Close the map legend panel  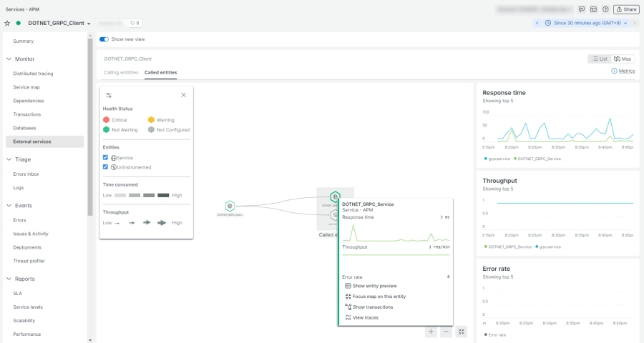pyautogui.click(x=183, y=95)
